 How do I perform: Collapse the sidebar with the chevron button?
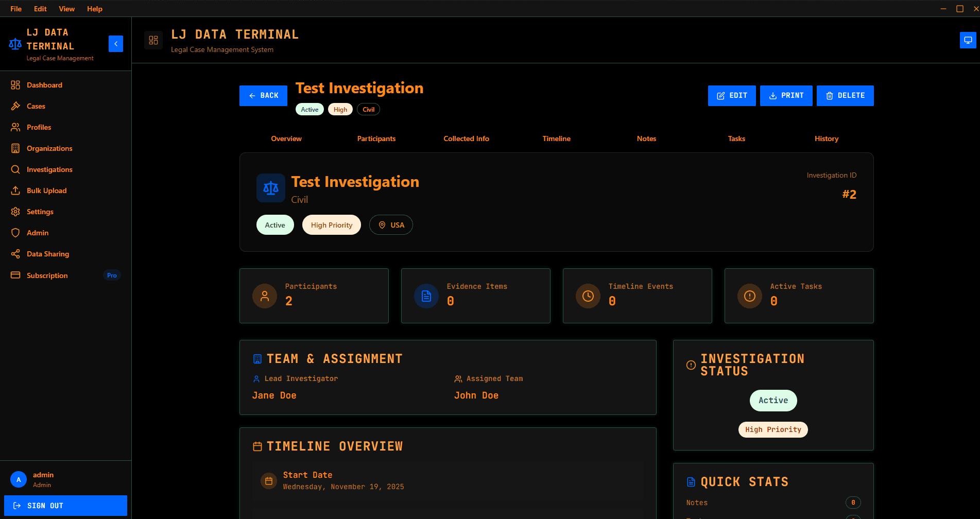115,44
